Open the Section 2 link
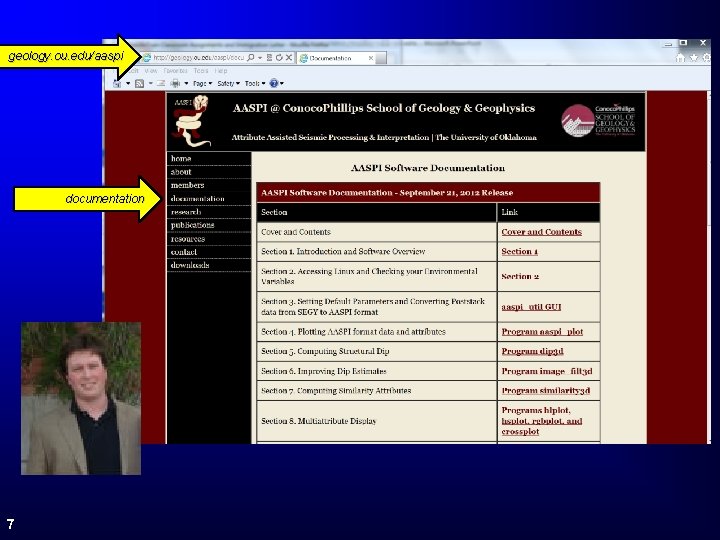 click(x=520, y=276)
